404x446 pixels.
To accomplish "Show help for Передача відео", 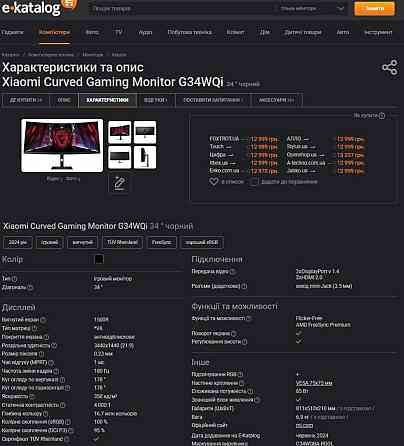I will [x=233, y=272].
